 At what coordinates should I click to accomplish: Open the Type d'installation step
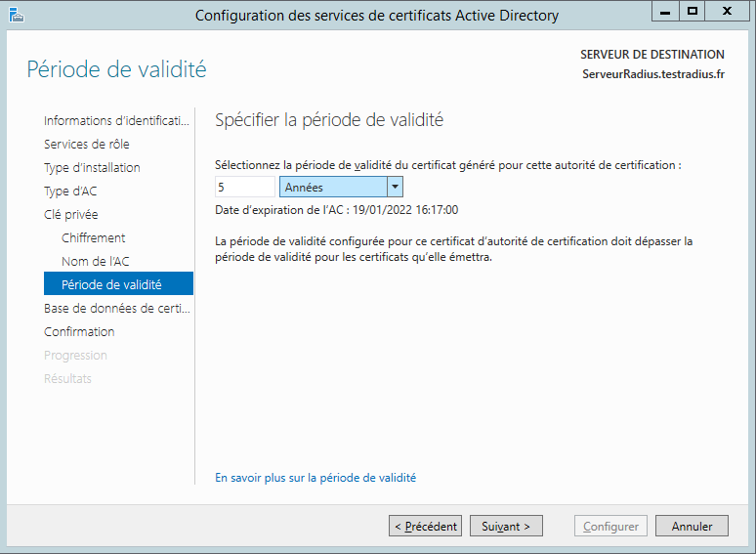tap(92, 167)
